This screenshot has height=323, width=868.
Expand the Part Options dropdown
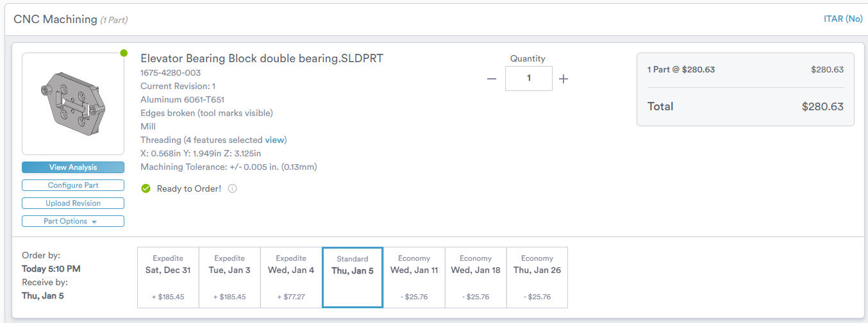[73, 221]
